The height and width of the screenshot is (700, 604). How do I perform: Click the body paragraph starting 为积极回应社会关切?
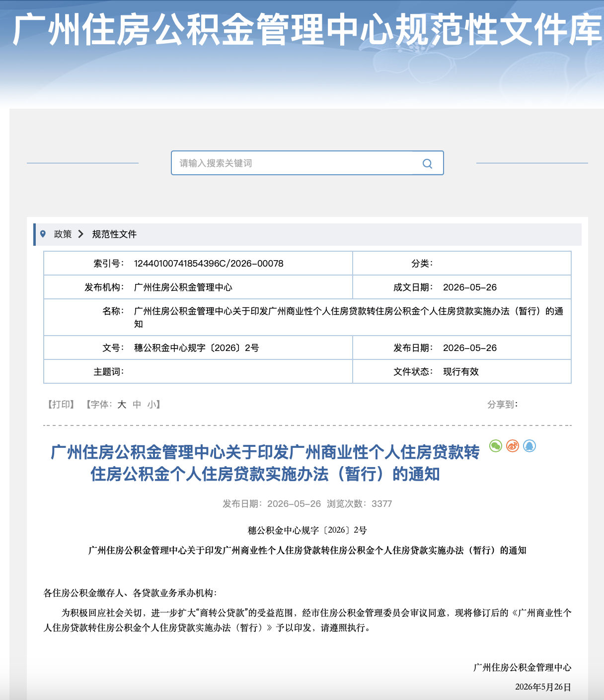click(307, 621)
